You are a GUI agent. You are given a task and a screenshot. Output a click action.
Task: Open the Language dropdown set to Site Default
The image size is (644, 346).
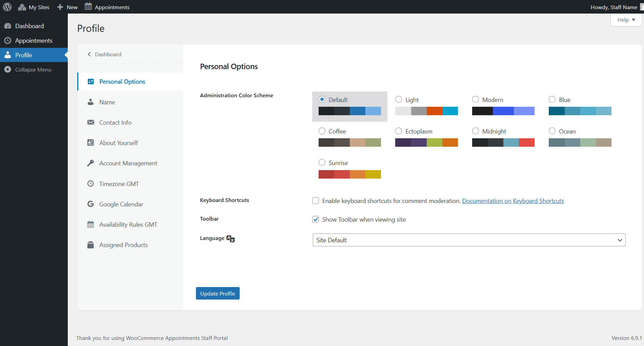pos(469,240)
